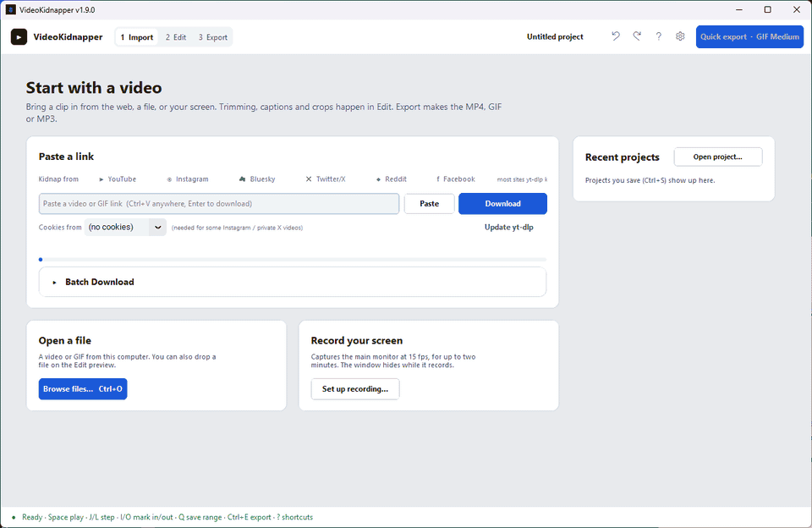Click 'J/L step' status bar text
Screen dimensions: 812x528
(x=101, y=517)
